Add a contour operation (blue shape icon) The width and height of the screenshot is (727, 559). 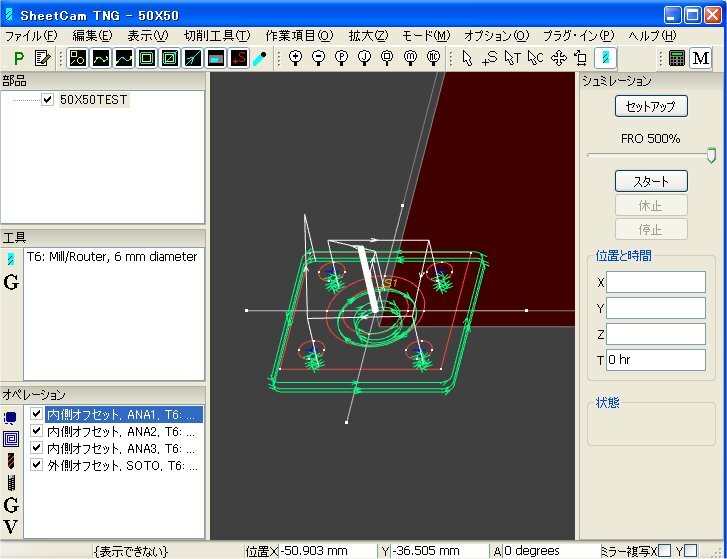coord(11,418)
